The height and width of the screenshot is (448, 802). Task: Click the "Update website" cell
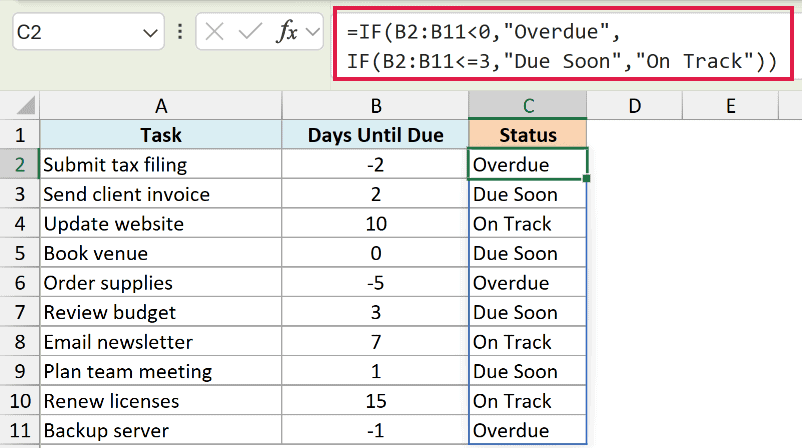161,223
